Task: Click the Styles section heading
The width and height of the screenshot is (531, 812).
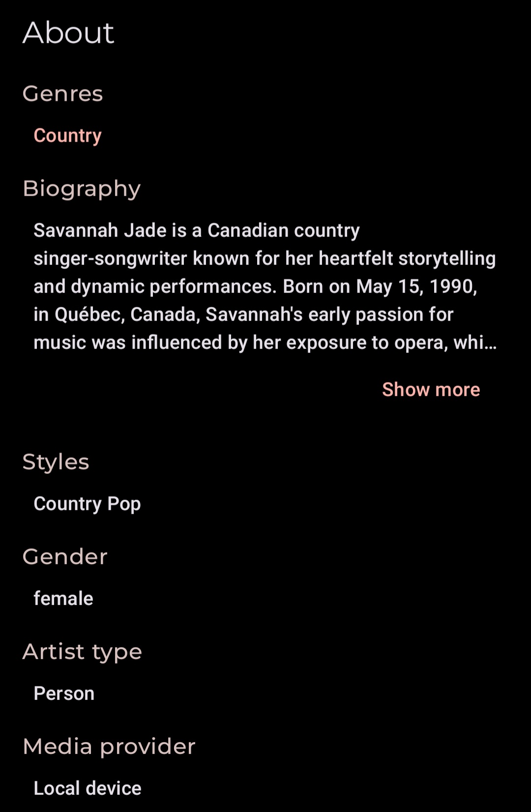Action: pyautogui.click(x=56, y=462)
